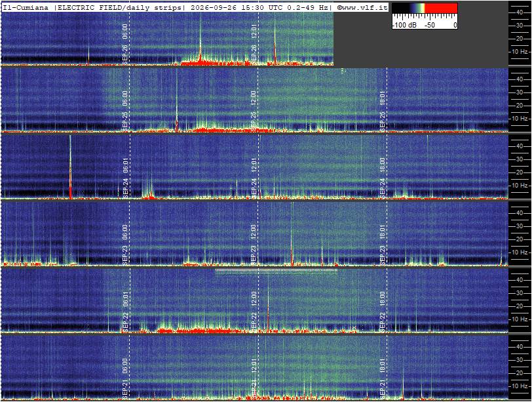The image size is (532, 402).
Task: Click the "10 Hz" axis label of the SEP-23 strip
Action: point(520,252)
